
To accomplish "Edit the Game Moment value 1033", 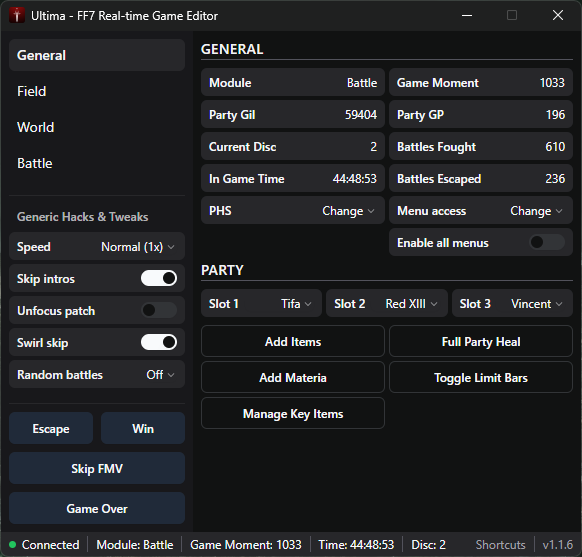I will pyautogui.click(x=552, y=83).
